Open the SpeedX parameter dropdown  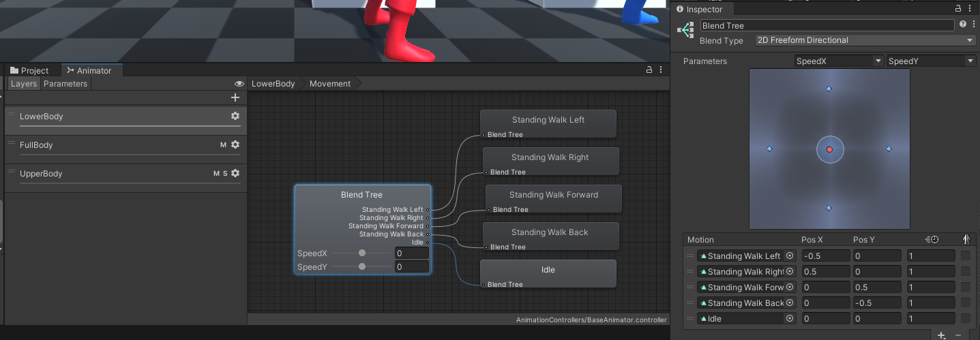click(x=839, y=61)
